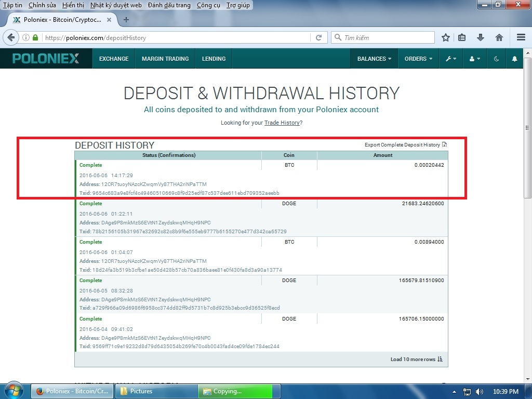Open a new tab with the plus button
Image resolution: width=532 pixels, height=399 pixels.
126,20
